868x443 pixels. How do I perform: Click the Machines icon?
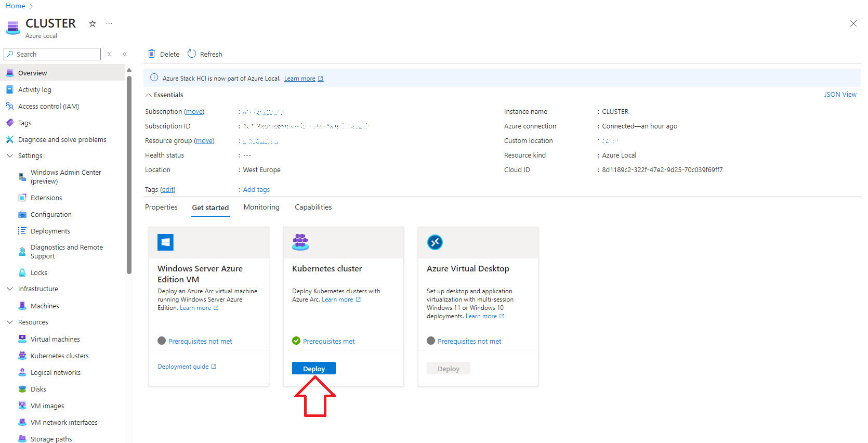tap(22, 306)
